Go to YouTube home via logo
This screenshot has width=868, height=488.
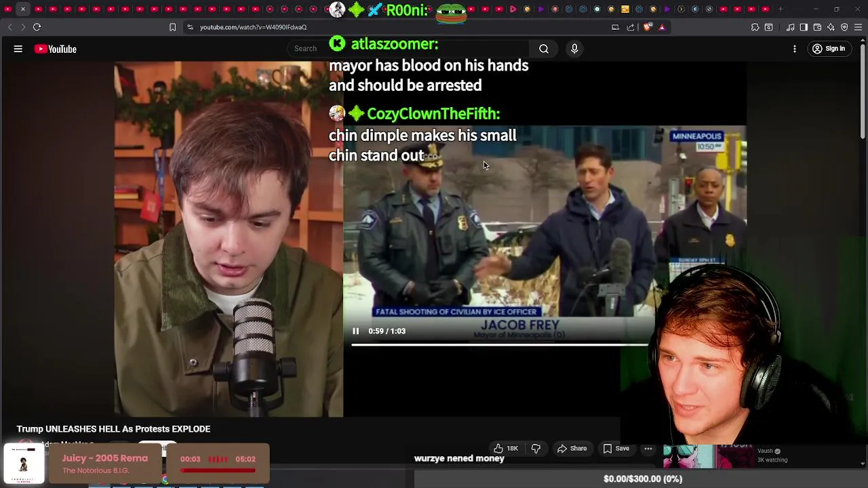[56, 49]
